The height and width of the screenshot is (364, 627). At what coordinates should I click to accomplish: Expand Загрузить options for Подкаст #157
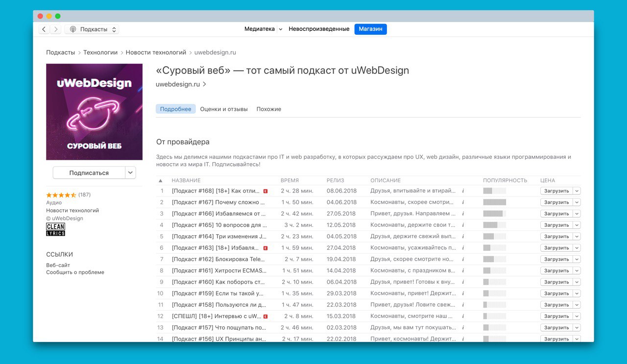tap(577, 328)
